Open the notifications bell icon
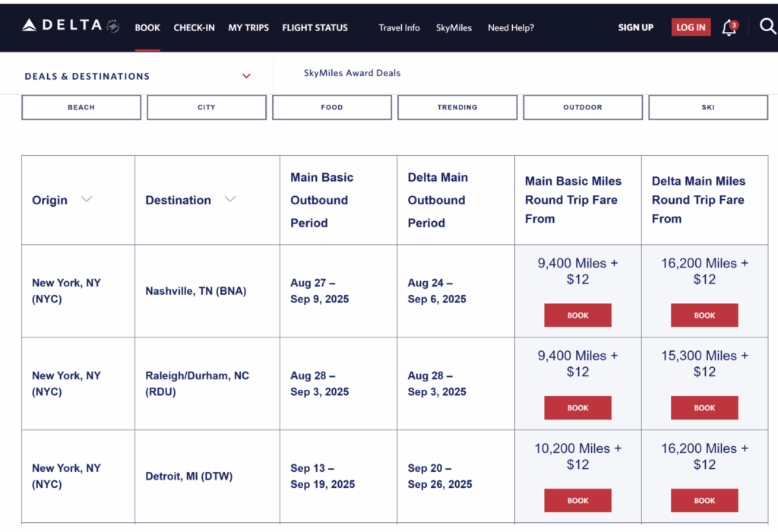Viewport: 778px width, 532px height. point(729,27)
